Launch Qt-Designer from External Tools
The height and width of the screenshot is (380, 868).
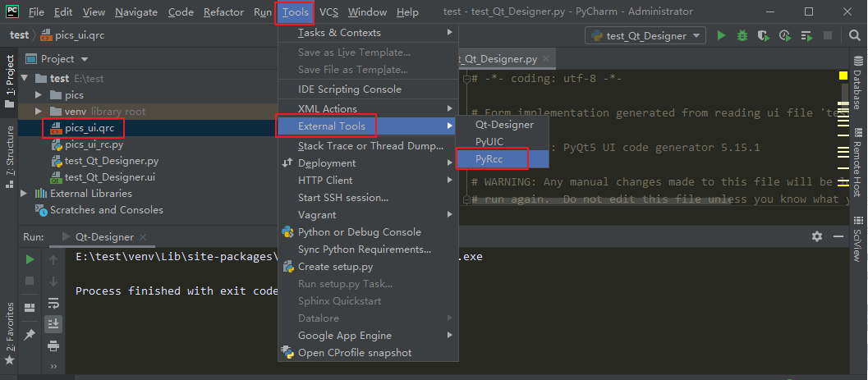[x=502, y=125]
